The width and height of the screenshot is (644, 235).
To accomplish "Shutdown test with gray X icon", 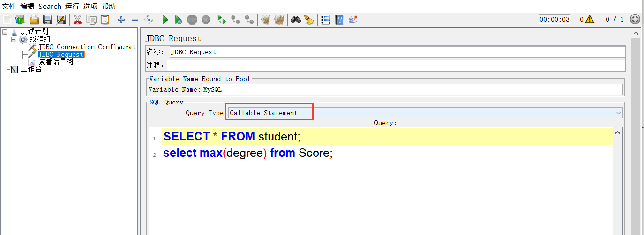I will [206, 20].
